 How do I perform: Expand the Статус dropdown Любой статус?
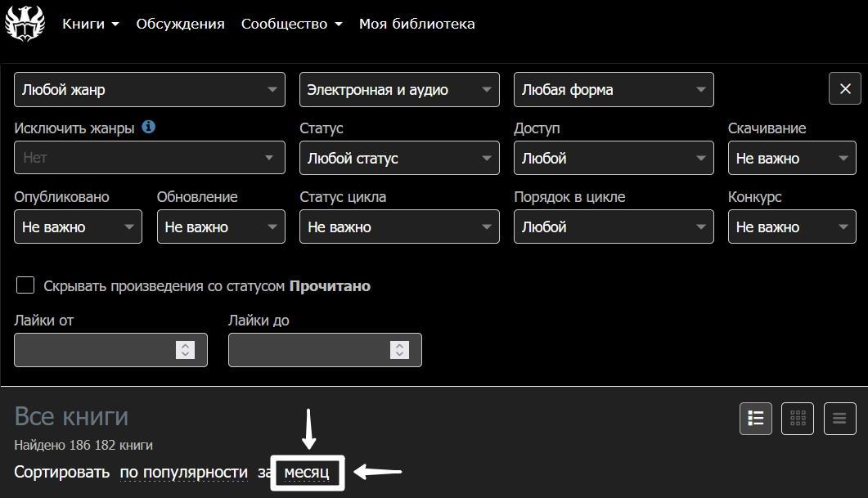[x=399, y=158]
